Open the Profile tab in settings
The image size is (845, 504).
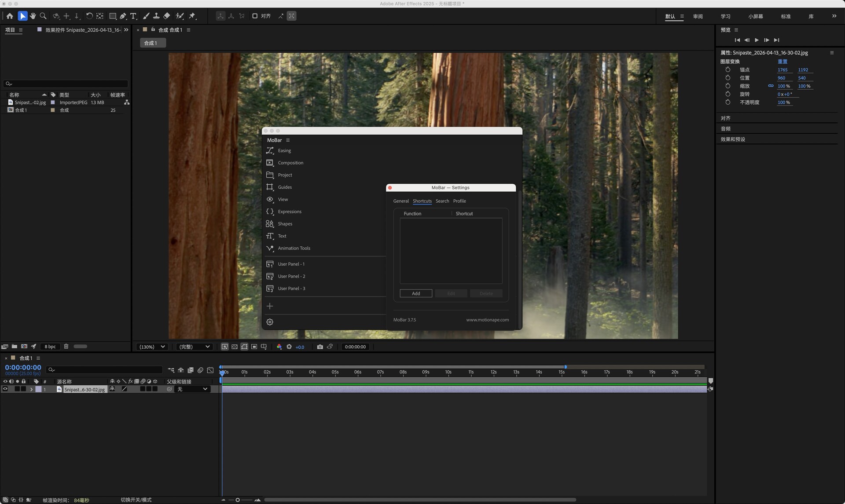[459, 201]
